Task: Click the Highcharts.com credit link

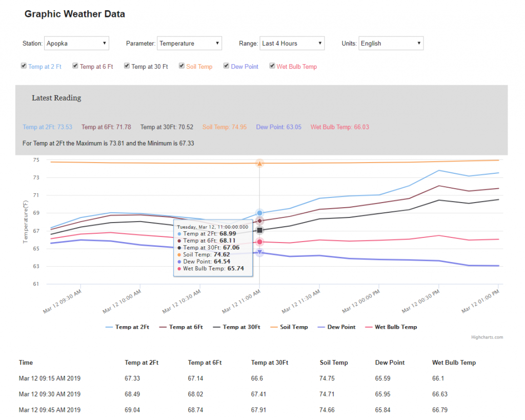Action: pyautogui.click(x=487, y=337)
